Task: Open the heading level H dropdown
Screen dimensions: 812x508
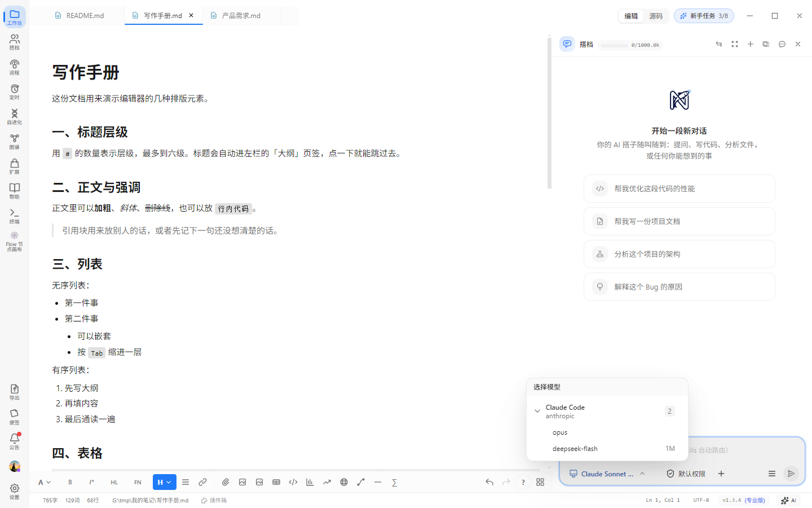Action: point(165,482)
